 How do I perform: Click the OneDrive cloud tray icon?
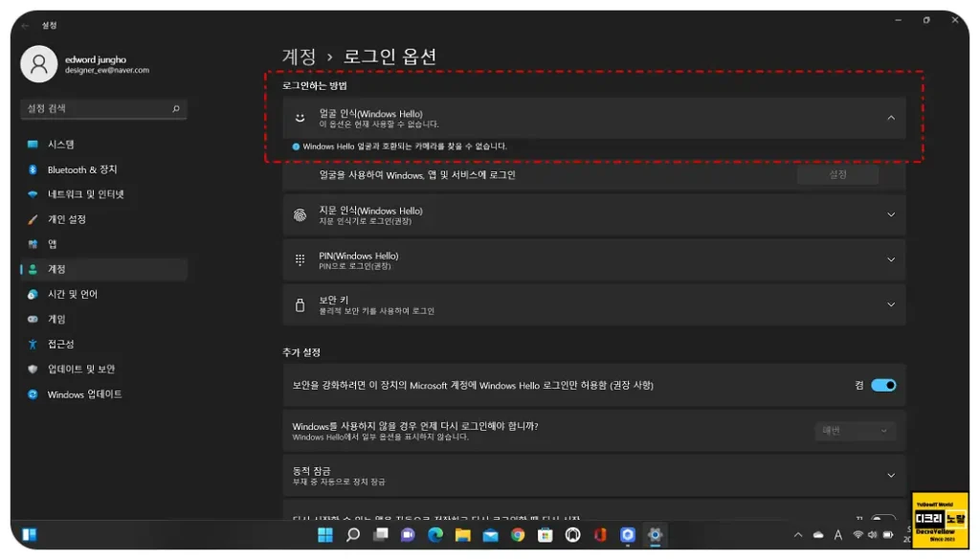(x=818, y=535)
